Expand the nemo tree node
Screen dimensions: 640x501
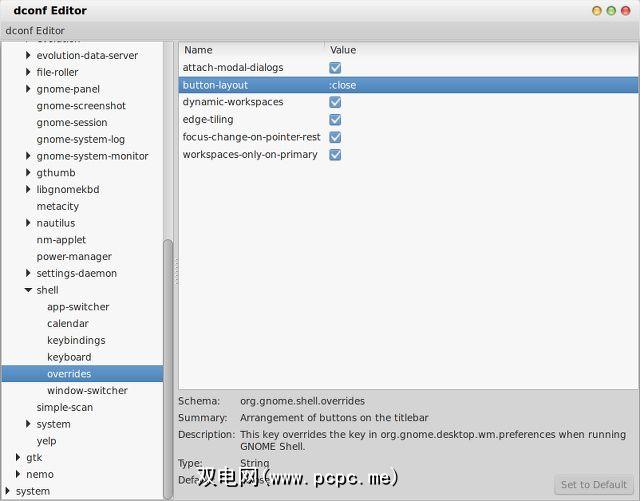(18, 474)
